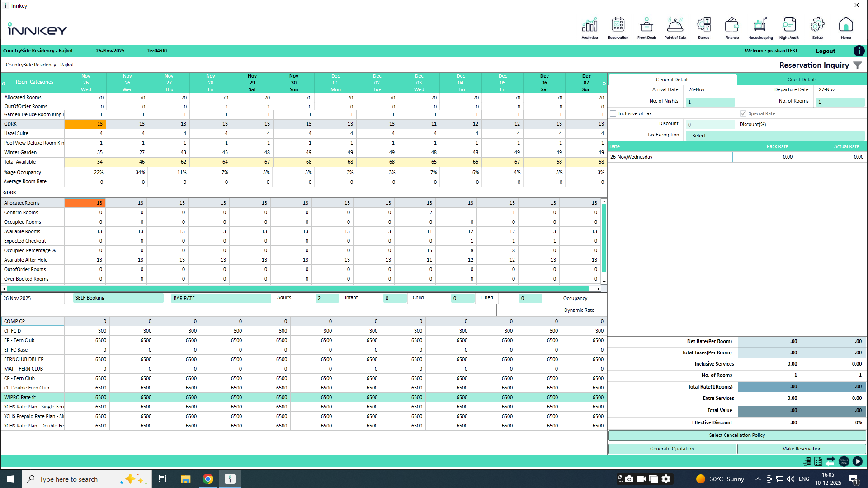The image size is (868, 488).
Task: Open the checklist document icon in footer
Action: pos(818,461)
